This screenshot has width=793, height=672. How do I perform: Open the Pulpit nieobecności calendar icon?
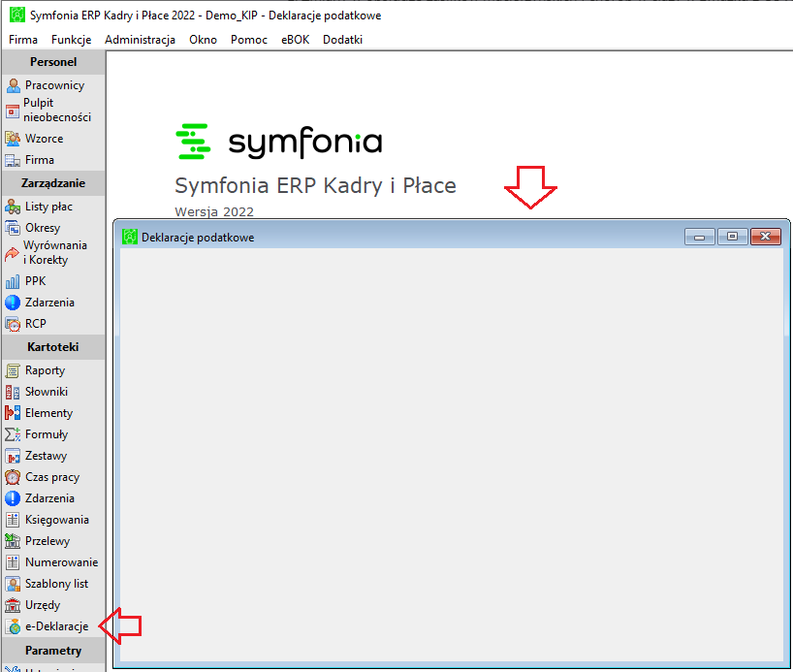[x=13, y=111]
